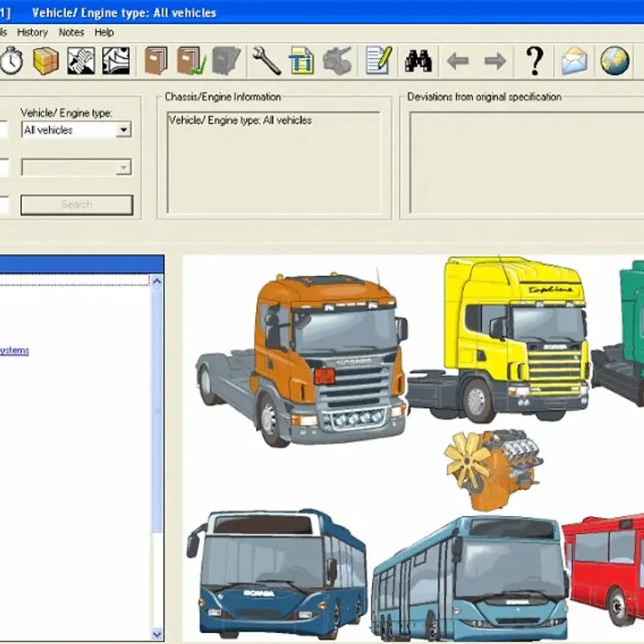Click the open envelope mail icon
This screenshot has width=644, height=644.
(574, 61)
